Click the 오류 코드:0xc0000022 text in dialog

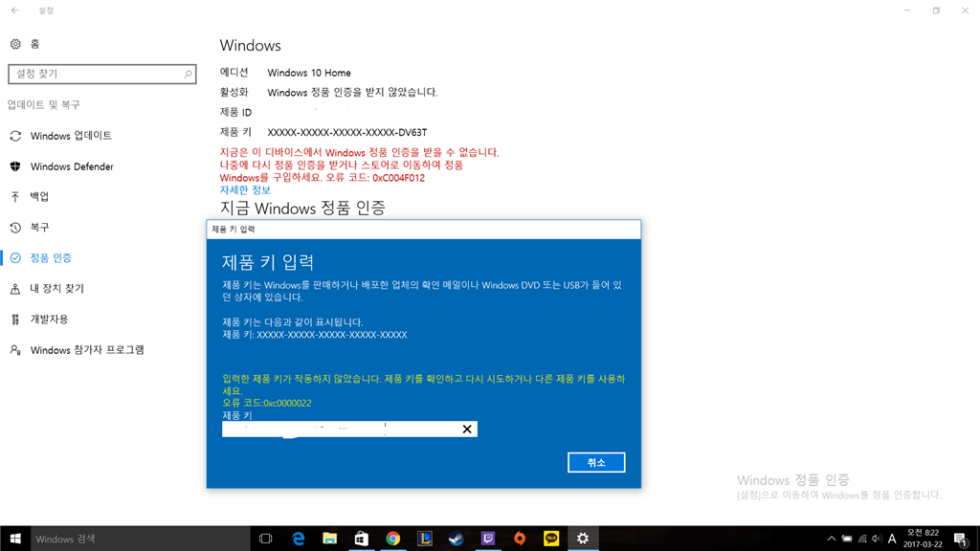[x=267, y=403]
